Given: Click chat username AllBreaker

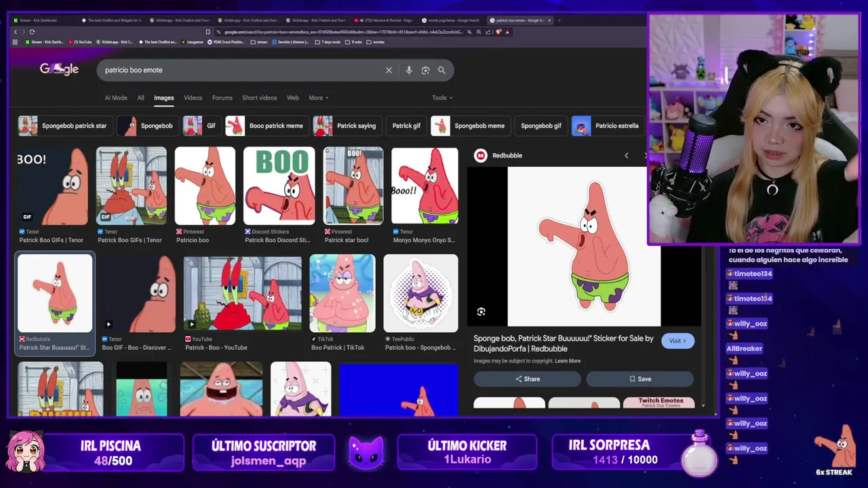Looking at the screenshot, I should [745, 348].
